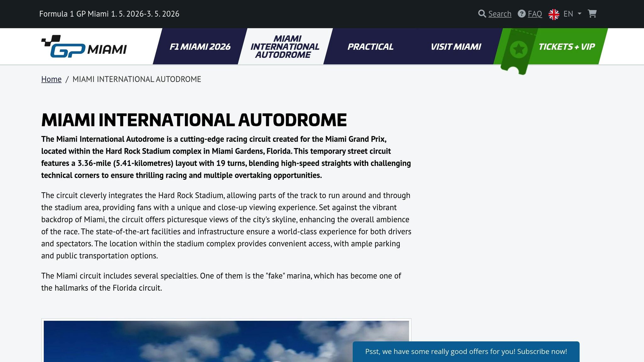Screen dimensions: 644x362
Task: Open the Practical menu item
Action: click(x=370, y=47)
